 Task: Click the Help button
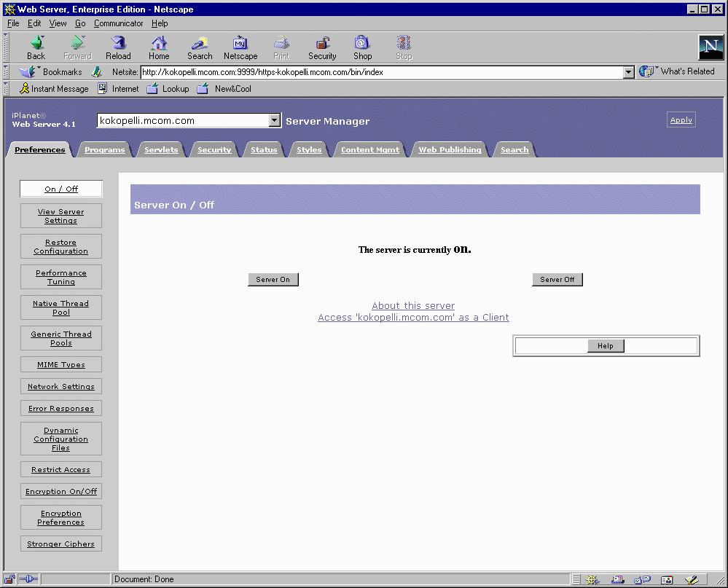coord(606,346)
